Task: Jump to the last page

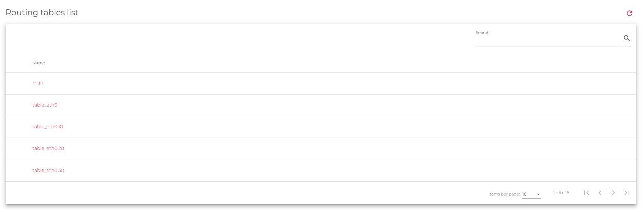Action: (627, 193)
